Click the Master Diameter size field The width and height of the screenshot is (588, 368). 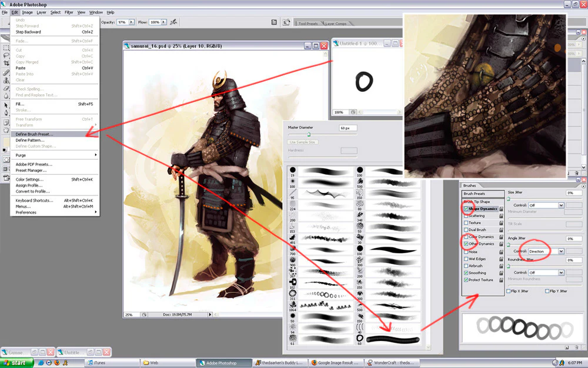click(348, 128)
